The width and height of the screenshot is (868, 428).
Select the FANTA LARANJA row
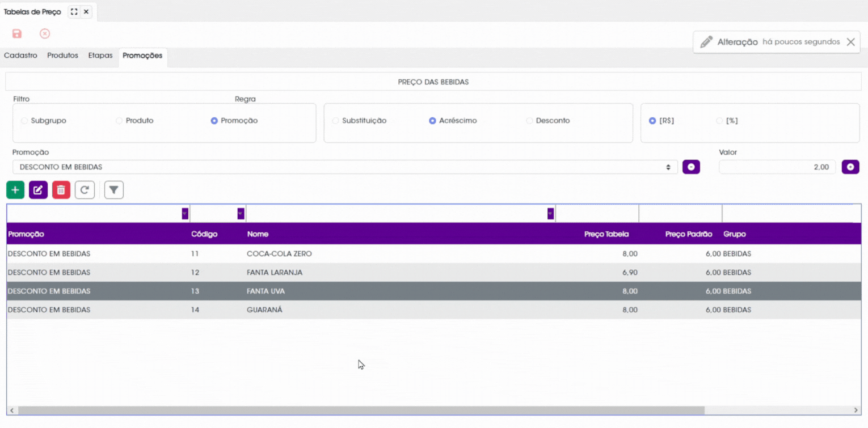(x=433, y=273)
